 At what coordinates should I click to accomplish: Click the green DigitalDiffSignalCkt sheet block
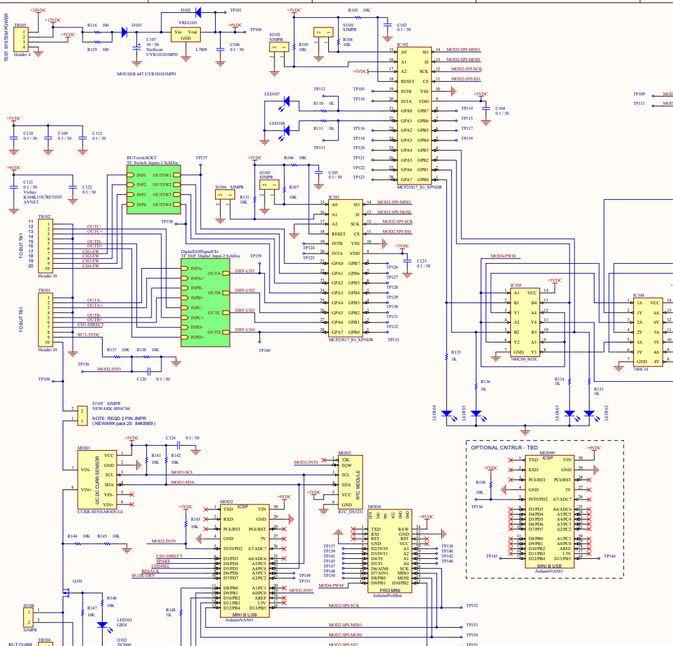tap(205, 303)
